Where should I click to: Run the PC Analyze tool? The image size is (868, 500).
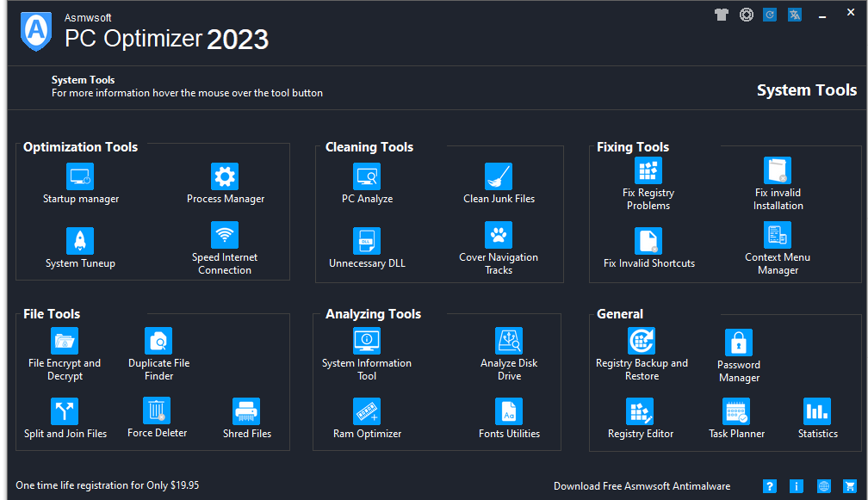coord(367,176)
